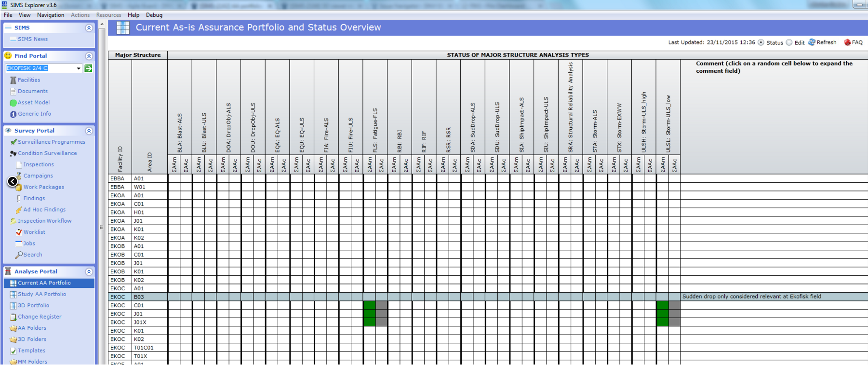This screenshot has width=868, height=365.
Task: Open the EKOFISK 2/4 C portal dropdown
Action: coord(79,68)
